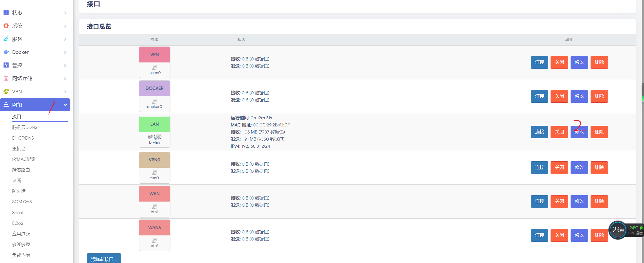Open the Firewall submenu page
The width and height of the screenshot is (644, 263).
coord(19,191)
